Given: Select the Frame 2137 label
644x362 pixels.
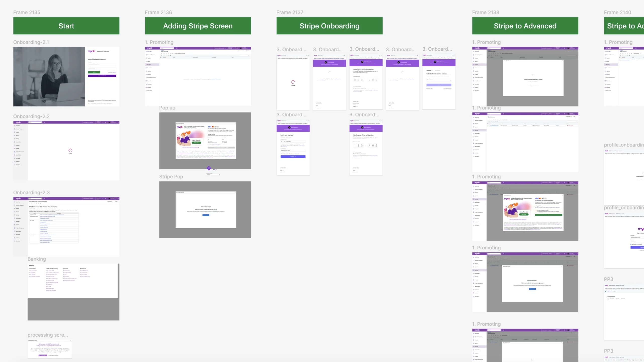Looking at the screenshot, I should (290, 12).
